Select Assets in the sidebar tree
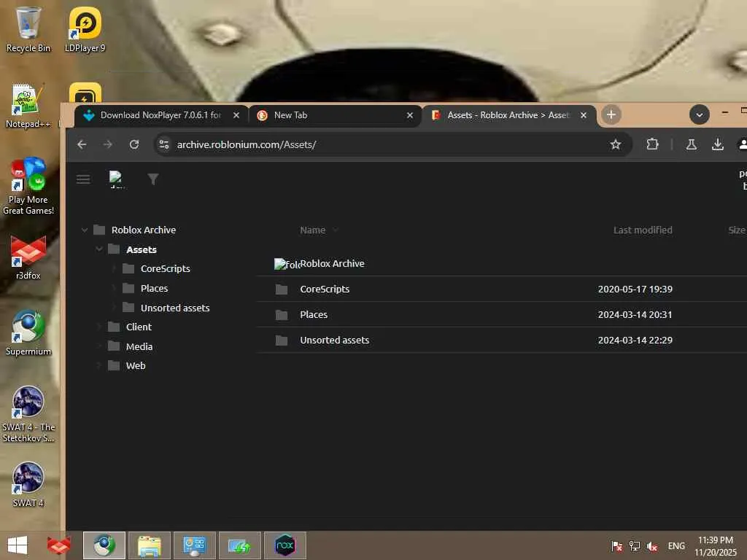 pyautogui.click(x=141, y=249)
